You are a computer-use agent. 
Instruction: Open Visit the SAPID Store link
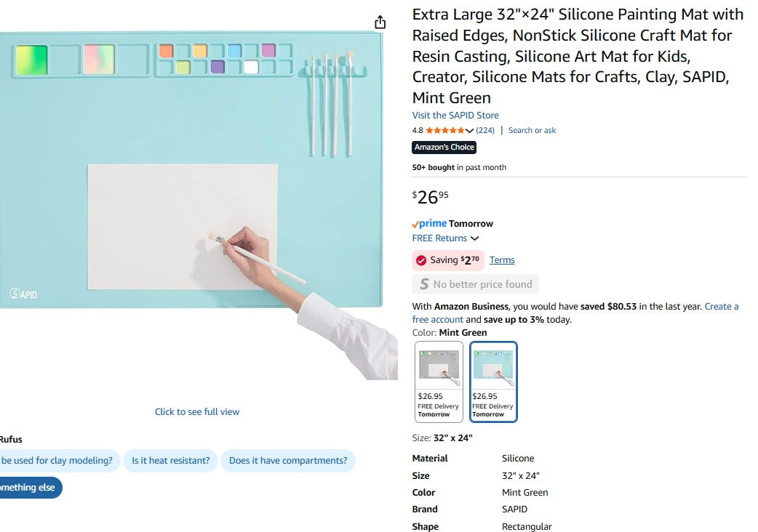[455, 116]
